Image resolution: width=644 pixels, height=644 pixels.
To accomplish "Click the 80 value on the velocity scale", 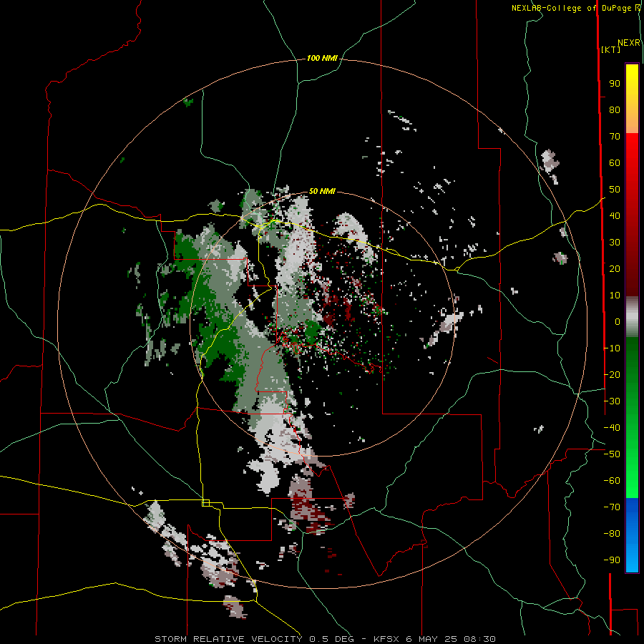I will pos(615,109).
